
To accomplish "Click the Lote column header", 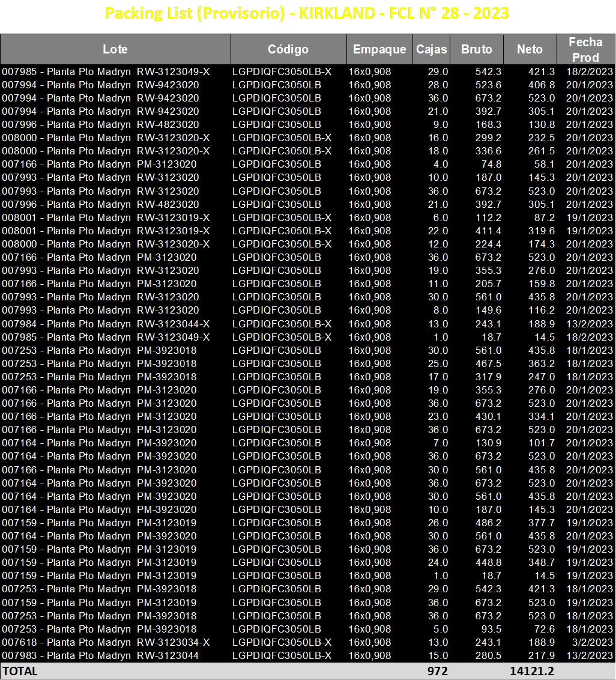I will pos(115,49).
